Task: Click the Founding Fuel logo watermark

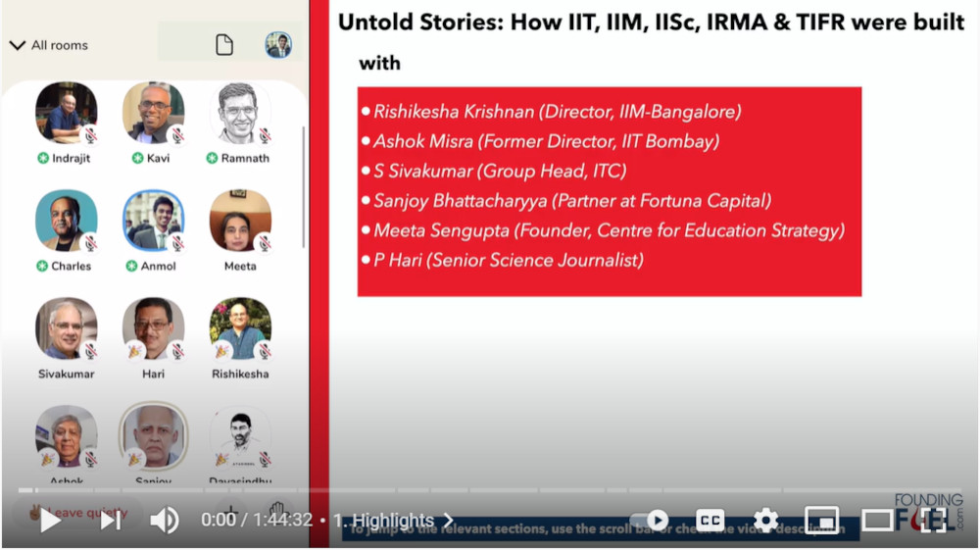Action: [929, 514]
